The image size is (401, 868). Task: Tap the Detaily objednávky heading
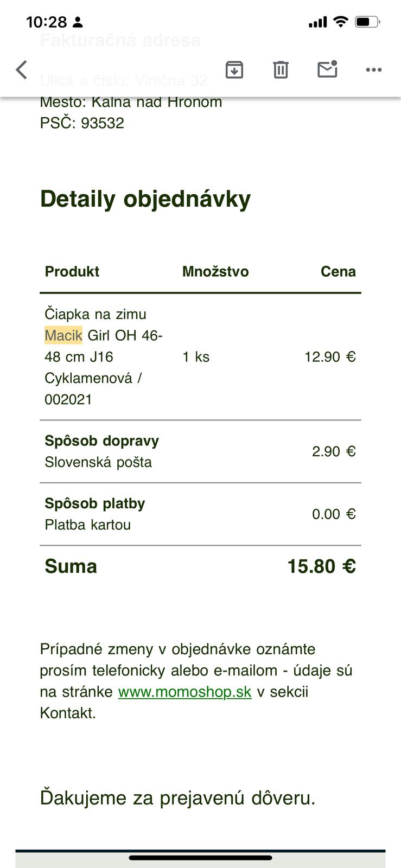(145, 199)
